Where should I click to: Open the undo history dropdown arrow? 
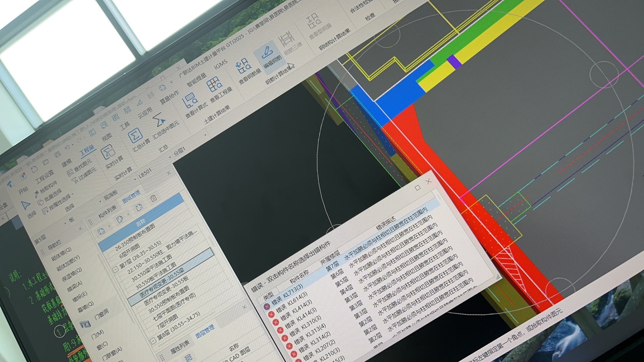click(x=72, y=145)
